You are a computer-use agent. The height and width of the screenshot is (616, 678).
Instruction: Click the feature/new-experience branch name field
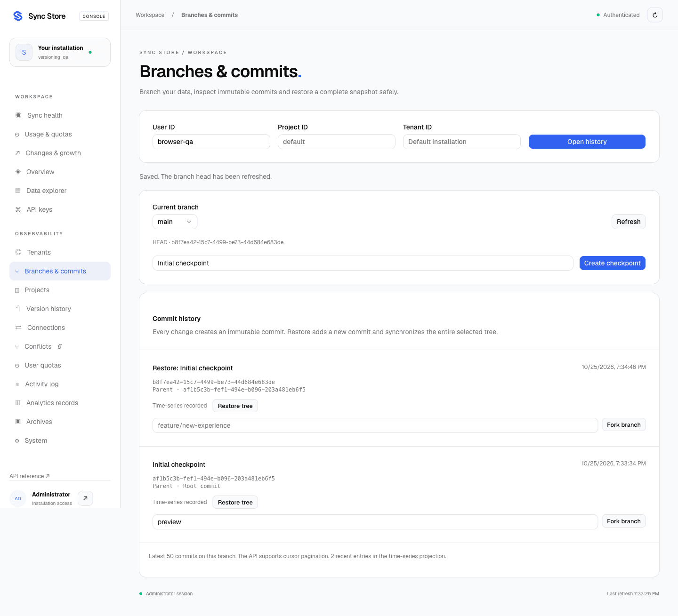point(375,425)
